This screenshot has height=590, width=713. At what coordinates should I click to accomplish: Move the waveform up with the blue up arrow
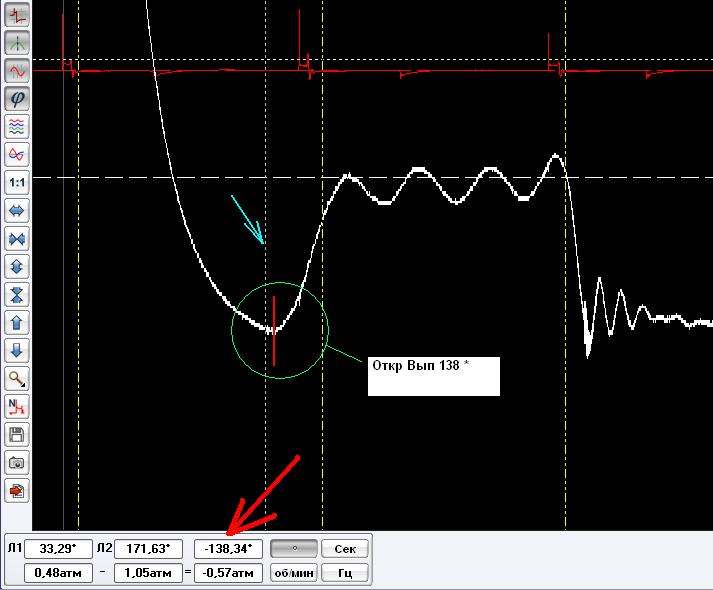17,323
